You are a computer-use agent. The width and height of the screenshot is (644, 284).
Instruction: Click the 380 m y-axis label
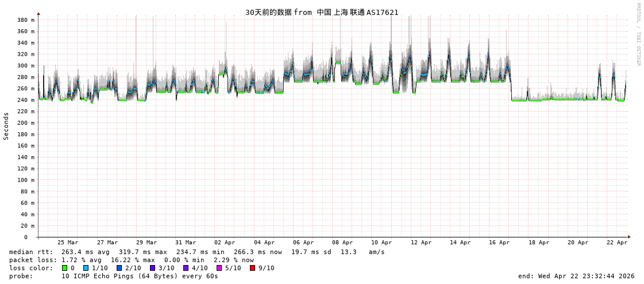tap(25, 20)
